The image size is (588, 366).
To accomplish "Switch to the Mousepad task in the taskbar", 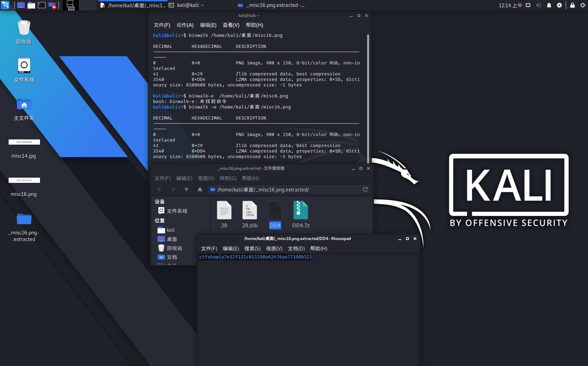I will 133,5.
